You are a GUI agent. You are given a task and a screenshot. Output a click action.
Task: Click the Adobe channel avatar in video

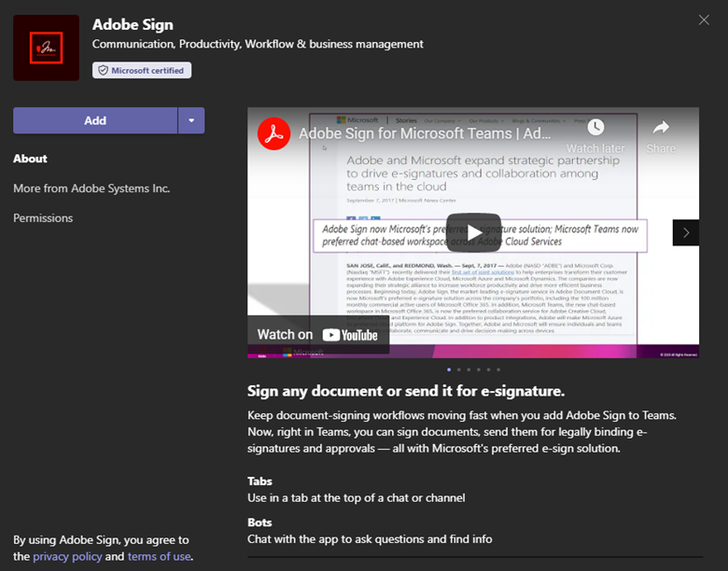273,133
